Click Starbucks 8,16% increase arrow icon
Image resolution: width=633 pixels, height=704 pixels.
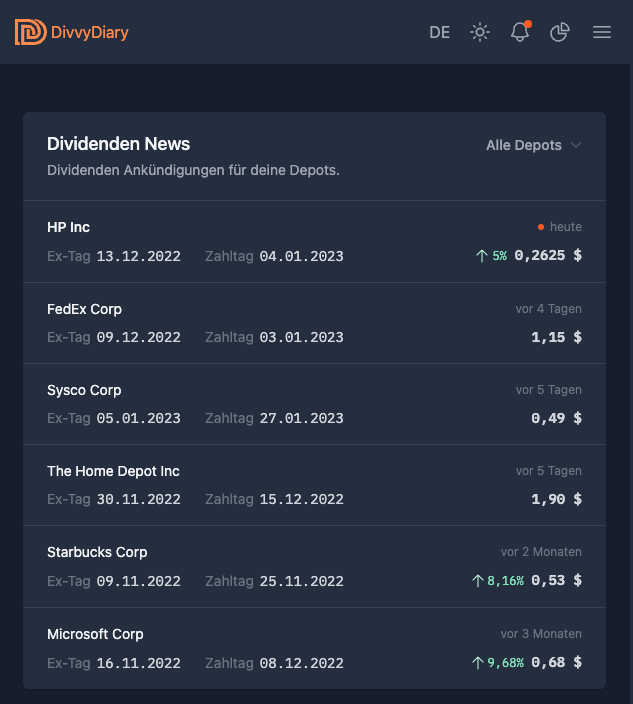(x=478, y=581)
